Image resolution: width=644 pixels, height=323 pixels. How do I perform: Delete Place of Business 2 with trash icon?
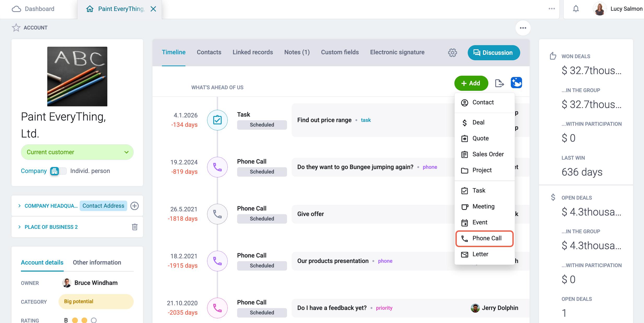[135, 227]
